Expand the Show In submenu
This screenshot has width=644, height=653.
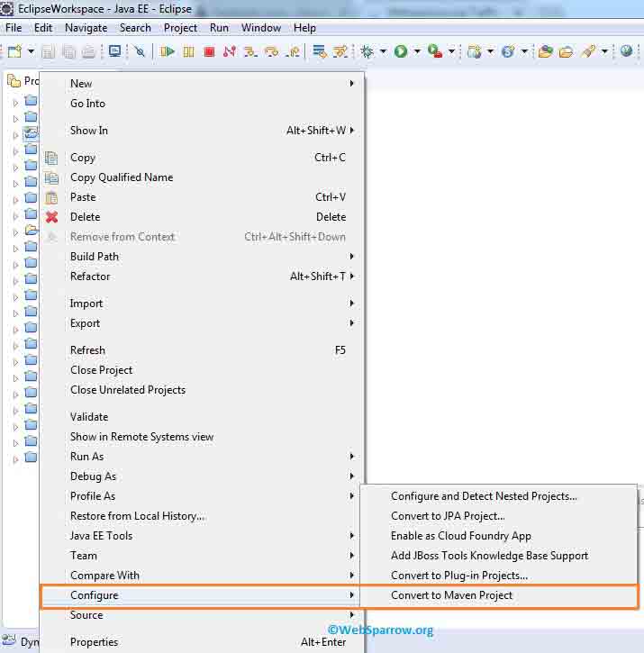coord(202,131)
